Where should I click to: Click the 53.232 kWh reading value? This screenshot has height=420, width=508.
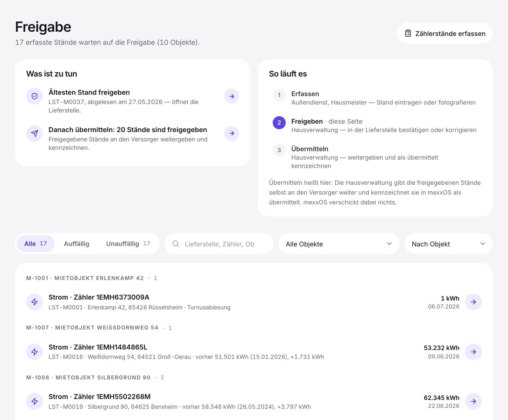(x=441, y=348)
